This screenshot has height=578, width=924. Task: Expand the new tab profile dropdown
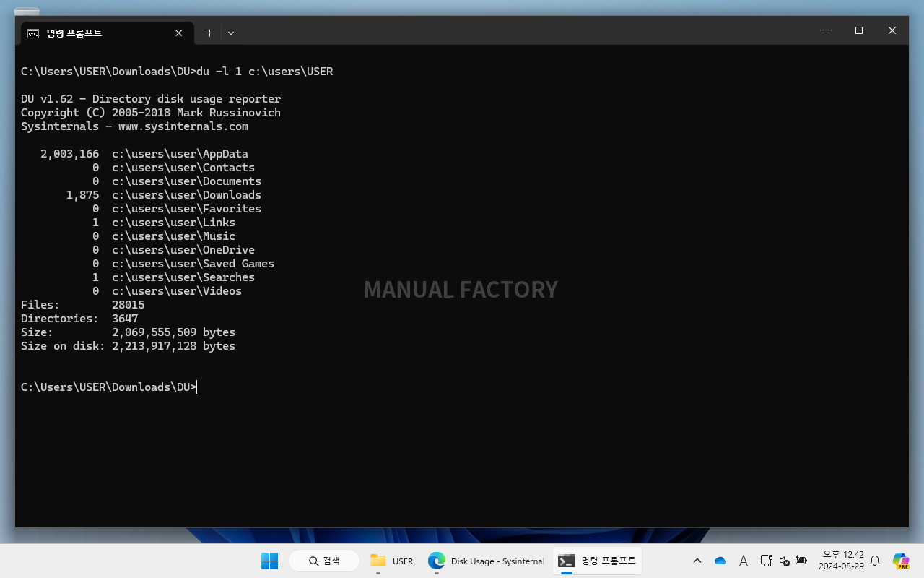(231, 33)
